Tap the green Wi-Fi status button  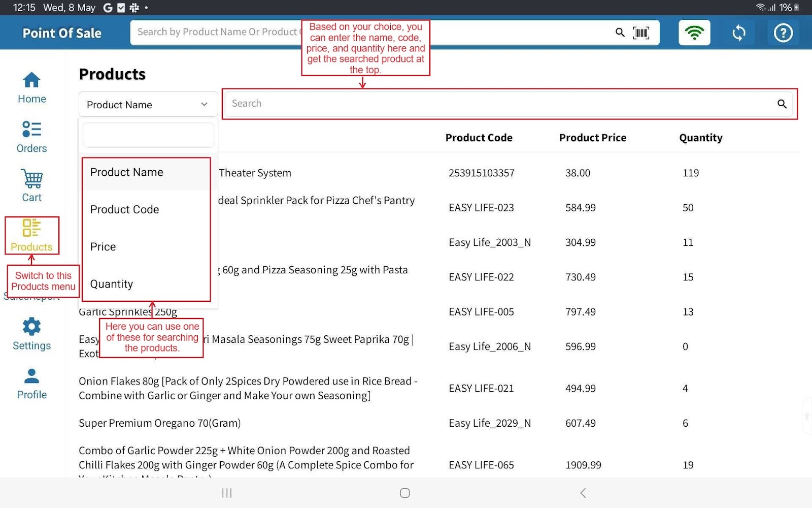pyautogui.click(x=694, y=33)
